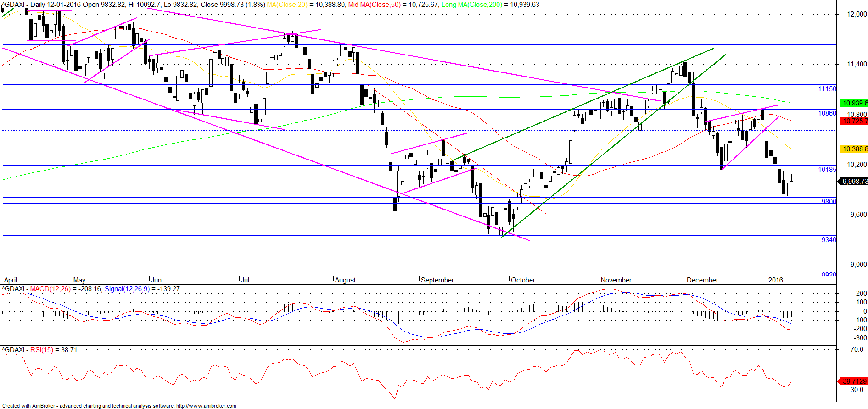Click the October label on the time axis
This screenshot has height=409, width=868.
point(523,280)
